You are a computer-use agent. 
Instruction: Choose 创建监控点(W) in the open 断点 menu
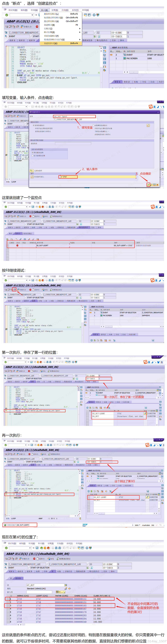click(x=61, y=43)
